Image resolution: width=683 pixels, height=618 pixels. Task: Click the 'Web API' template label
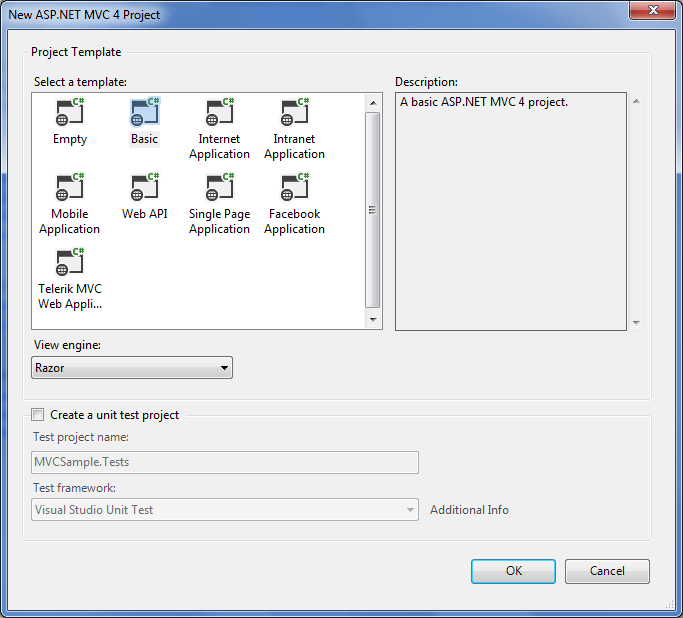coord(145,214)
